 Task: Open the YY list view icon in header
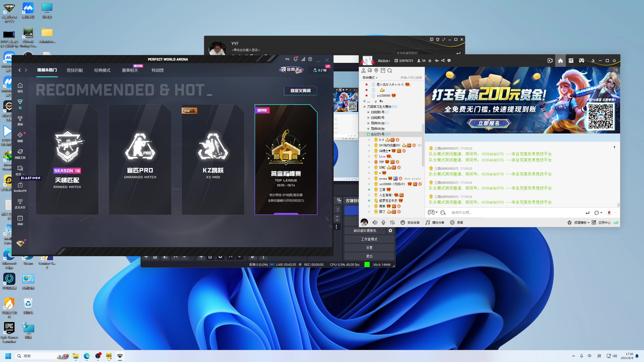pyautogui.click(x=571, y=61)
